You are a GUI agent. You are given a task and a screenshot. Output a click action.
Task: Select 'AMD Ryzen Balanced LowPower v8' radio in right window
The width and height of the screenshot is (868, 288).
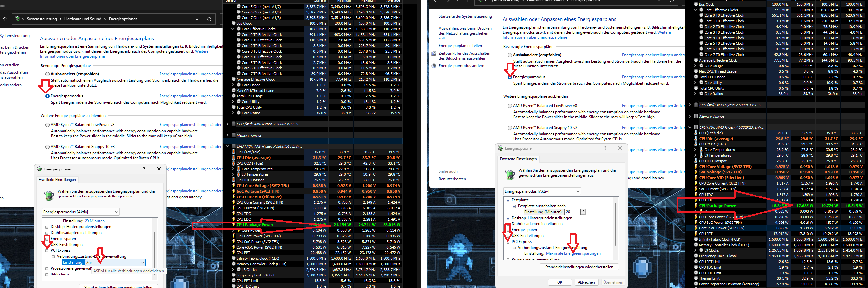[x=510, y=106]
